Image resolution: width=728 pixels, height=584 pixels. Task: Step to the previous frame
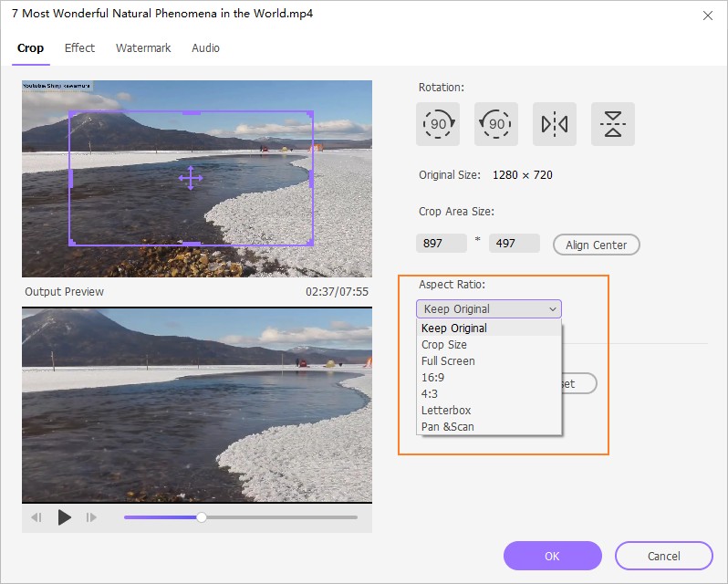coord(36,517)
